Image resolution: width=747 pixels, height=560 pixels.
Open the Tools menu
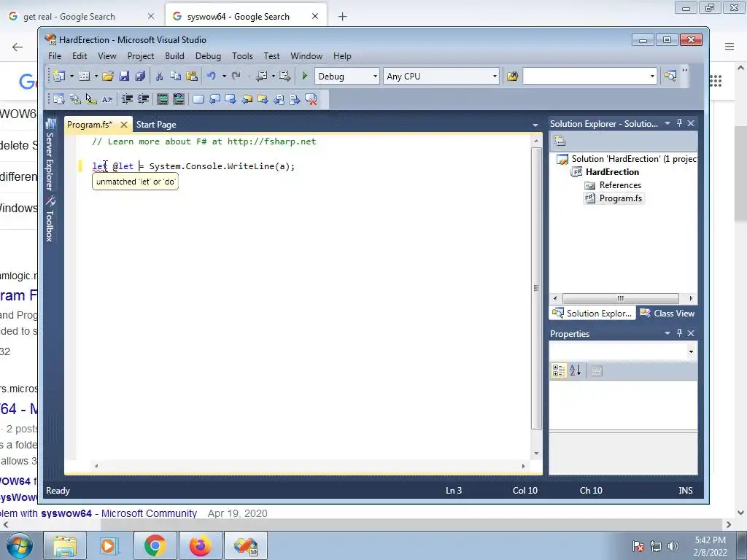pyautogui.click(x=242, y=55)
